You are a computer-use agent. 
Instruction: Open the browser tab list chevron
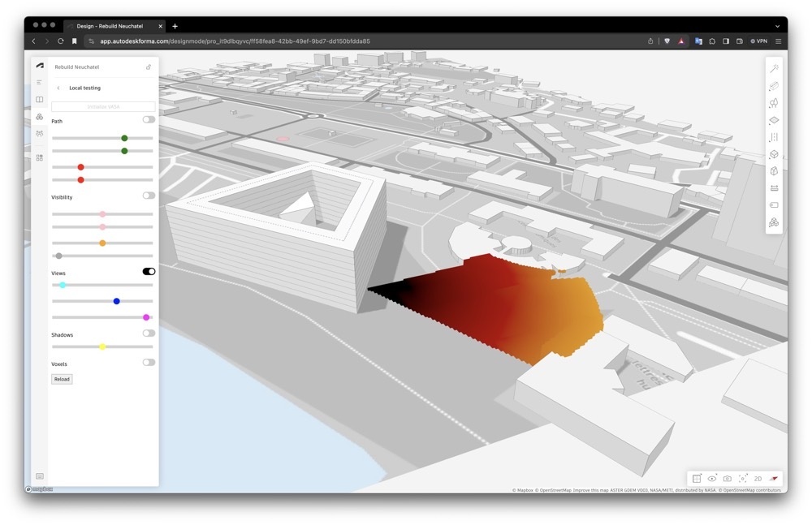(778, 26)
